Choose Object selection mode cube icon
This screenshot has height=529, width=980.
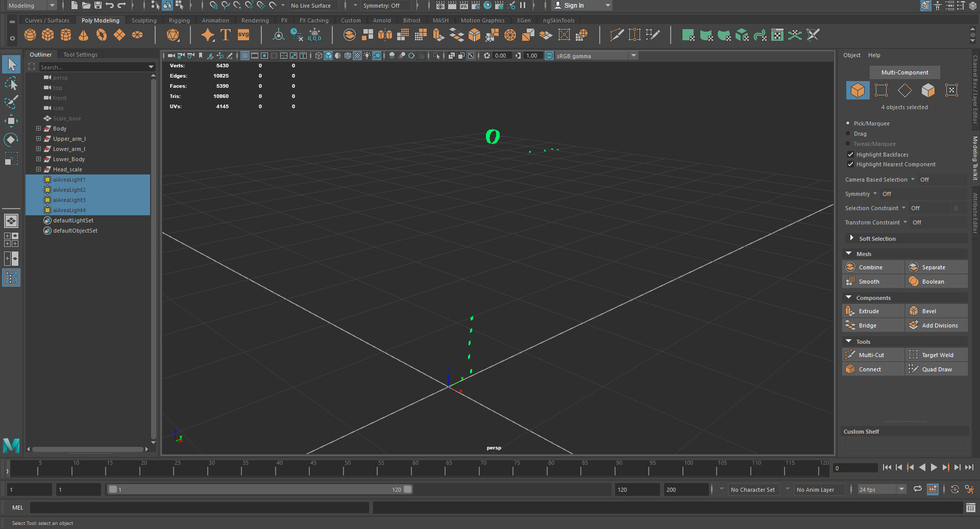click(x=857, y=90)
